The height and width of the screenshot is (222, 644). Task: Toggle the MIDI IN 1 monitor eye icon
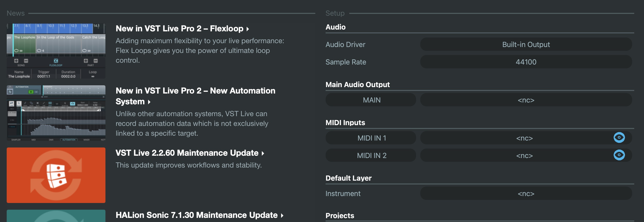click(x=619, y=138)
